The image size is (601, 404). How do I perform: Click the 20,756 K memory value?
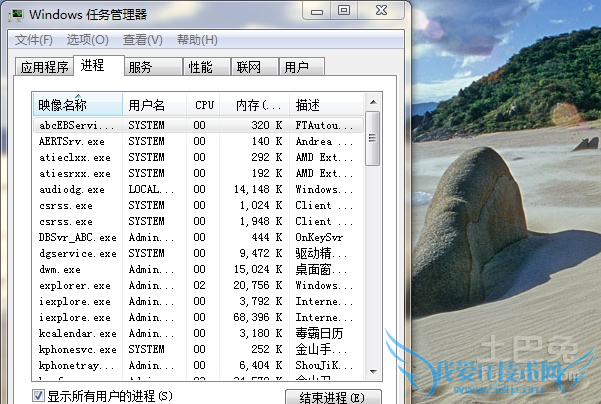258,286
